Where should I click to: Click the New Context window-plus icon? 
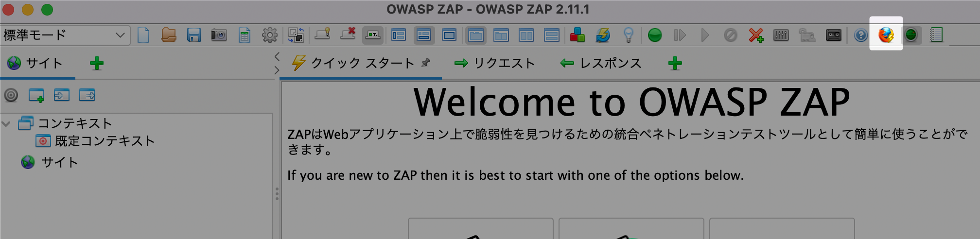[36, 95]
